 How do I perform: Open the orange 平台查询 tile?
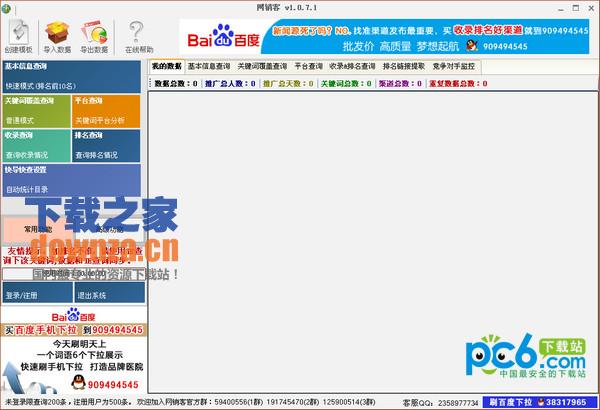pyautogui.click(x=106, y=111)
